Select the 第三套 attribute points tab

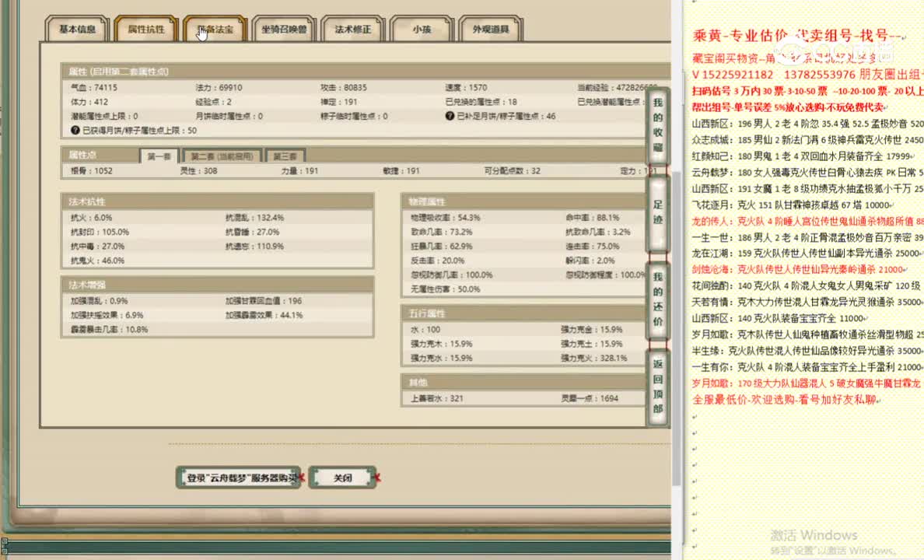coord(285,156)
